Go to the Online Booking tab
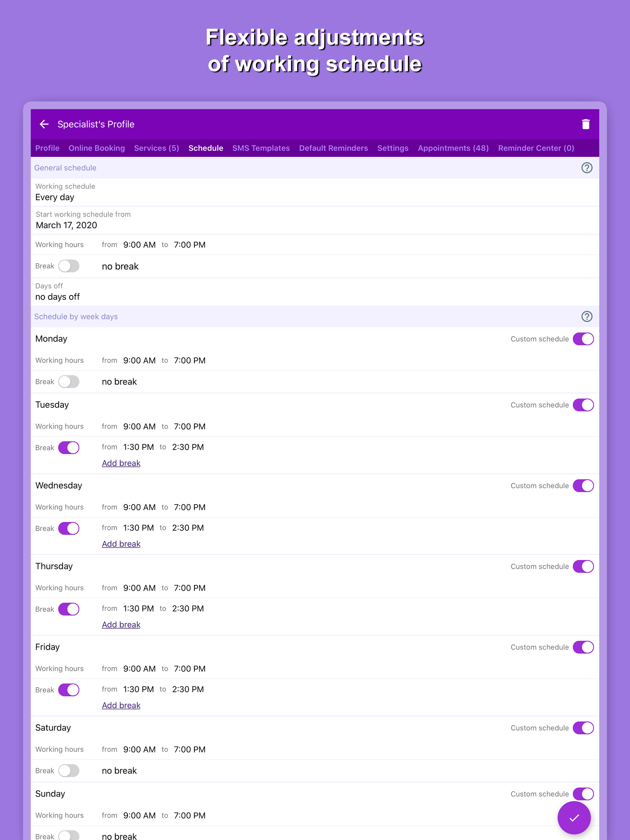Screen dimensions: 630x840 point(96,148)
